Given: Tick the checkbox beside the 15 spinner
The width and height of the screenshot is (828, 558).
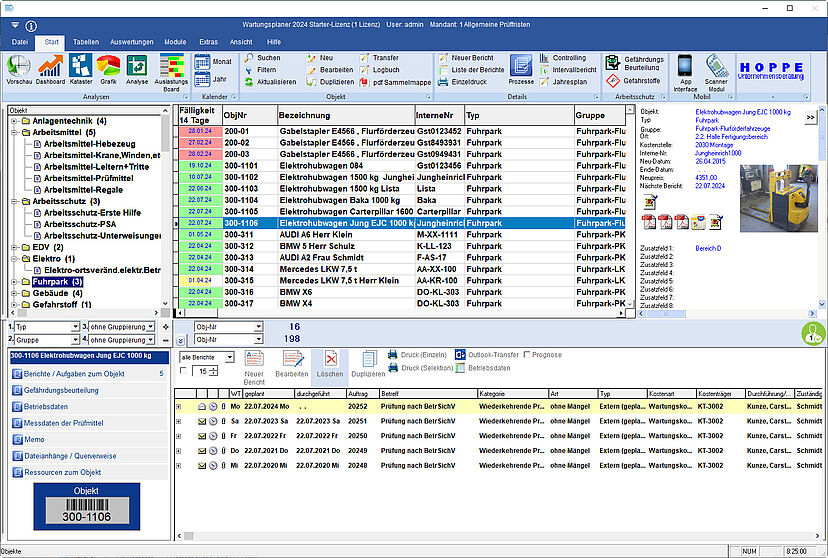Looking at the screenshot, I should tap(182, 372).
